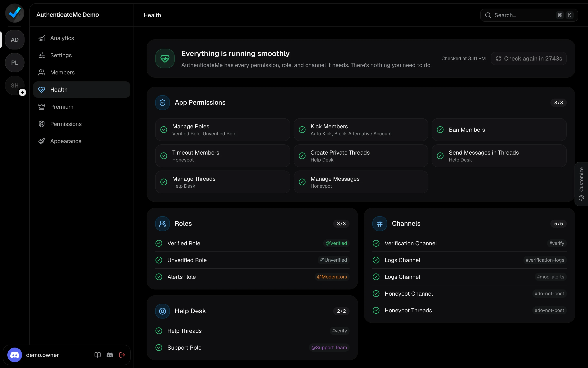Select Health in the sidebar

point(81,90)
